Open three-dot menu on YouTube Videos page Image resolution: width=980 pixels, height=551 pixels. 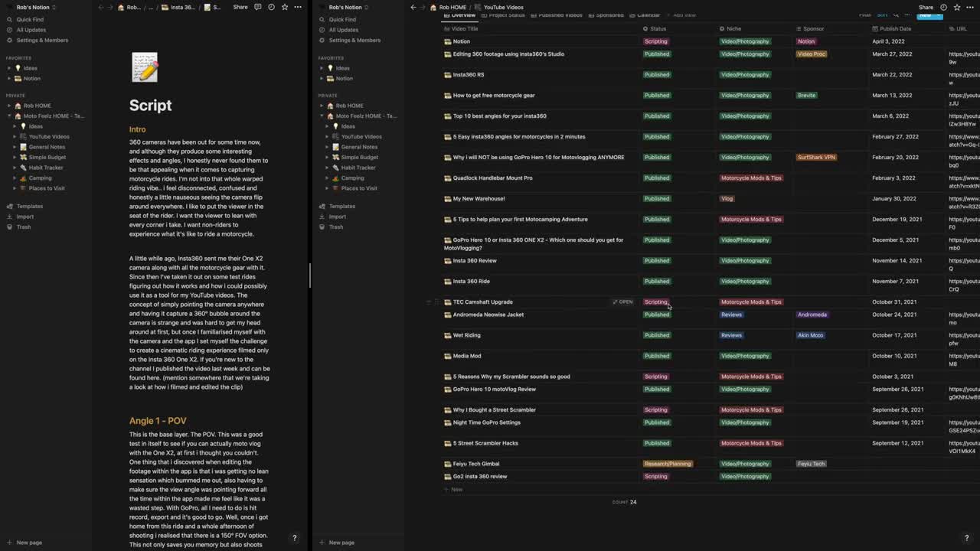click(x=970, y=7)
